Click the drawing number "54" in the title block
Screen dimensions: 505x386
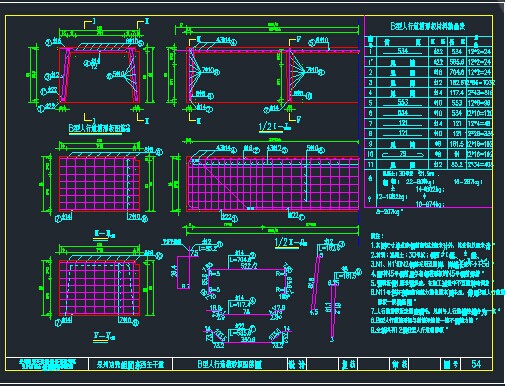click(476, 364)
